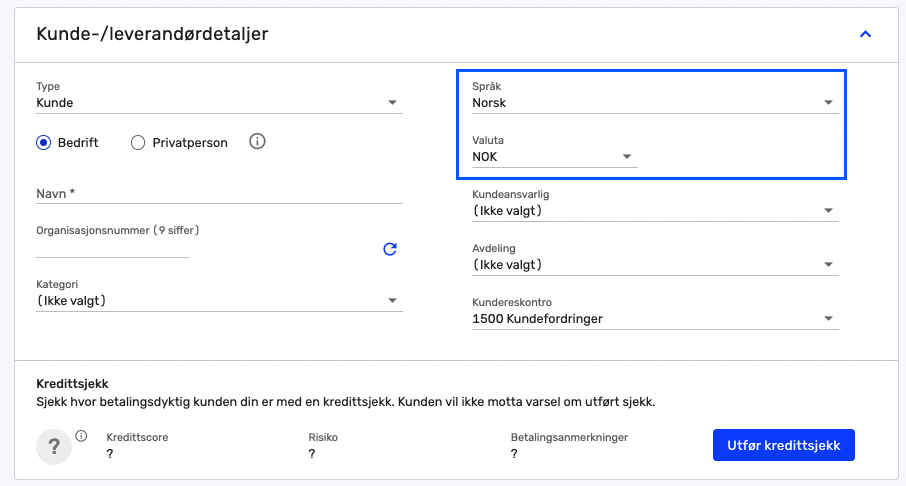Open the Språk dropdown showing Norsk
This screenshot has width=906, height=486.
click(655, 103)
